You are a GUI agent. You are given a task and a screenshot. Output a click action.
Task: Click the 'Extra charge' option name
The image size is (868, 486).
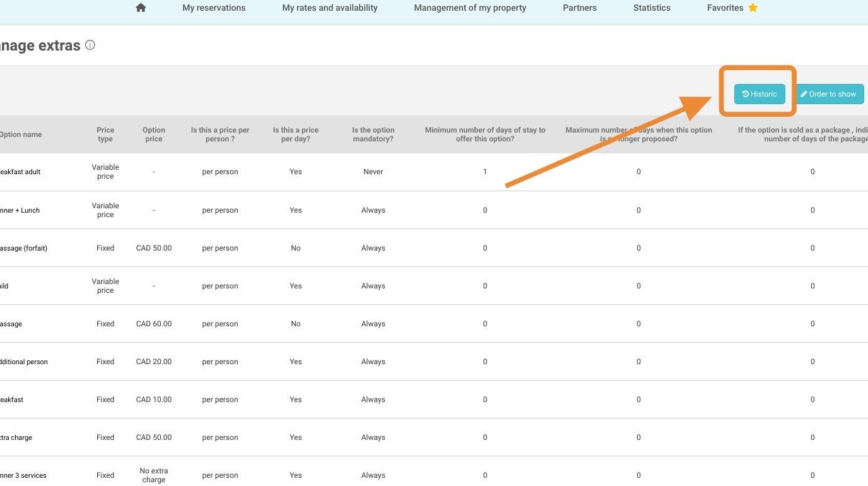click(x=16, y=437)
